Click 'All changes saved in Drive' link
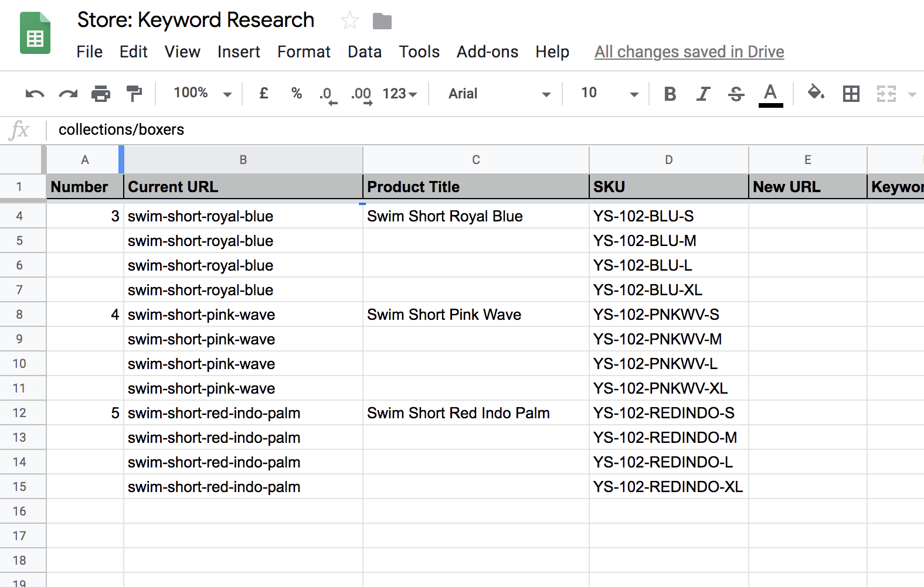Image resolution: width=924 pixels, height=587 pixels. [x=689, y=52]
